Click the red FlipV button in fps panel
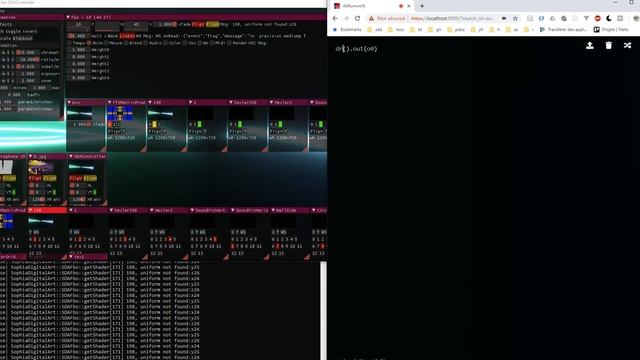Screen dimensions: 640x360 (x=198, y=24)
